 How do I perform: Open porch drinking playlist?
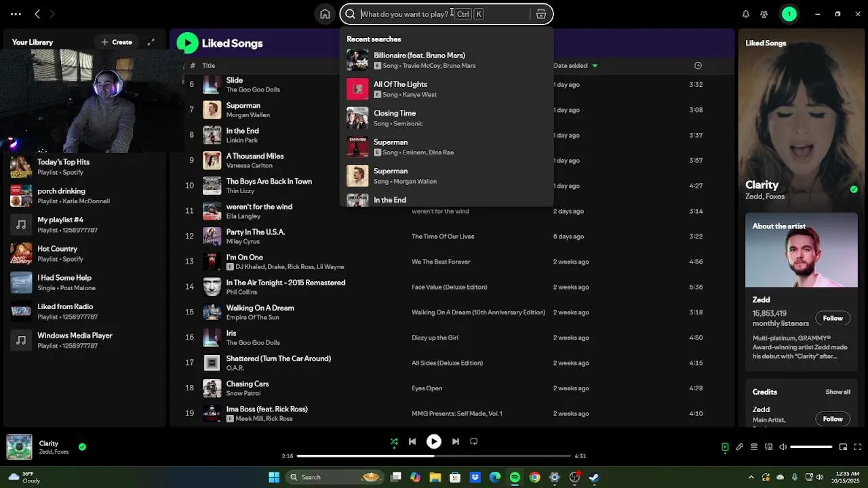85,196
